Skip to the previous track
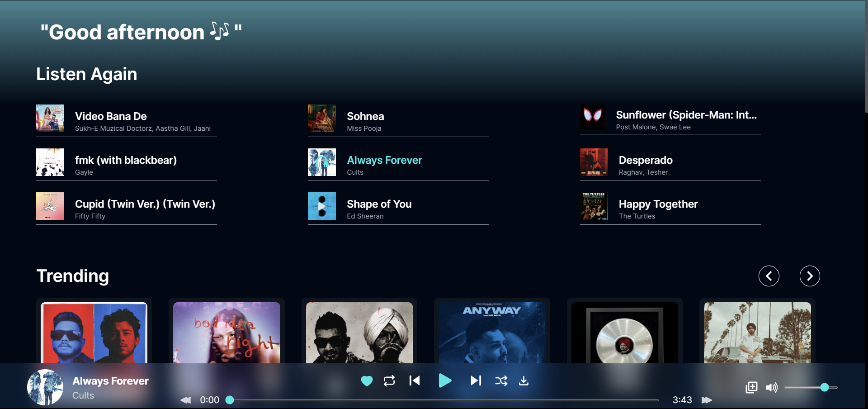The height and width of the screenshot is (409, 868). click(x=415, y=381)
